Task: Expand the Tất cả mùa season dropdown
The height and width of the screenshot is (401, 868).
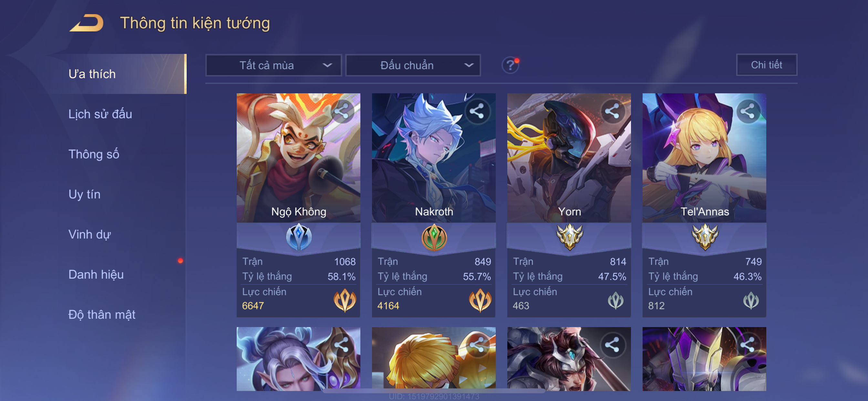Action: tap(274, 65)
